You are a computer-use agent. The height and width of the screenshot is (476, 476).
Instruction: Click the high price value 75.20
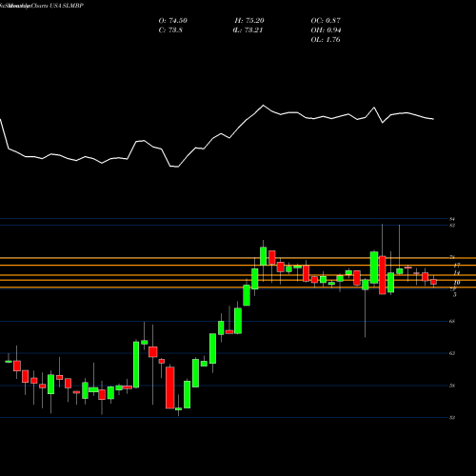click(x=254, y=21)
